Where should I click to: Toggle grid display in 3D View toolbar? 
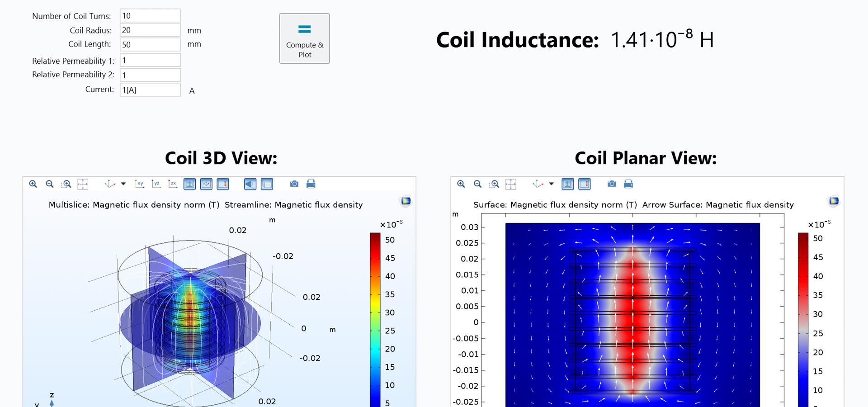coord(190,184)
